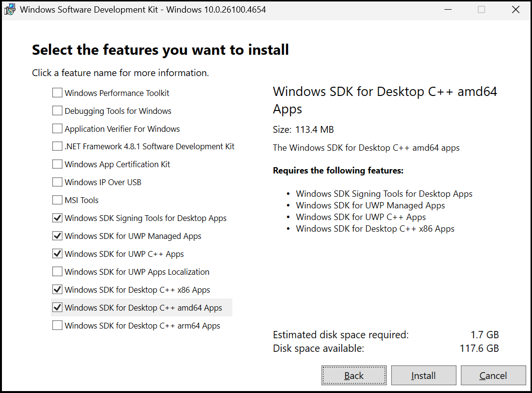Check the Windows IP Over USB option

click(x=57, y=182)
